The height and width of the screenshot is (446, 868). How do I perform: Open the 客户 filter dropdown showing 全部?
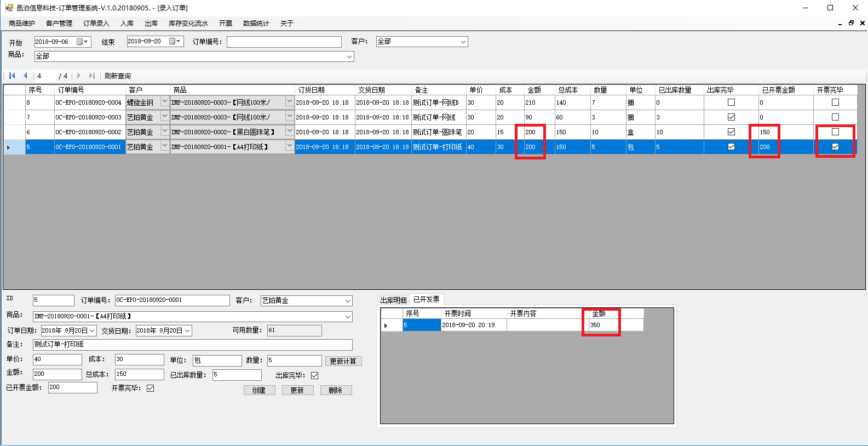click(463, 42)
